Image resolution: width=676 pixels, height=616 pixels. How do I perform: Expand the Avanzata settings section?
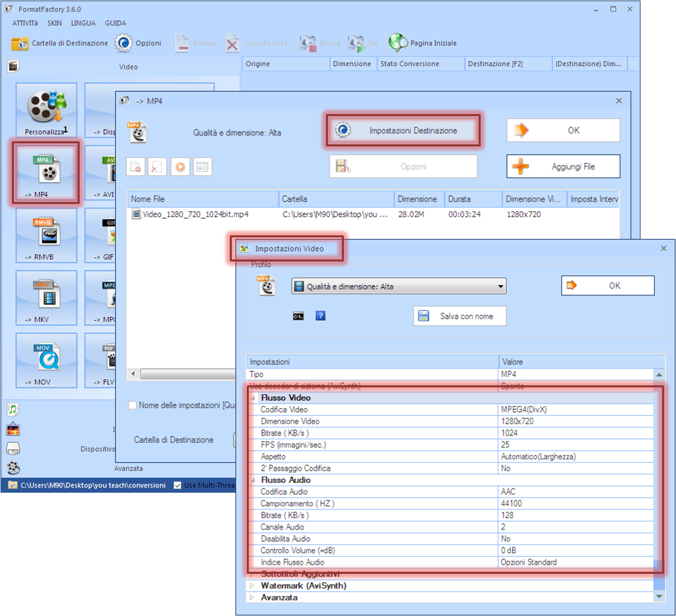click(252, 598)
